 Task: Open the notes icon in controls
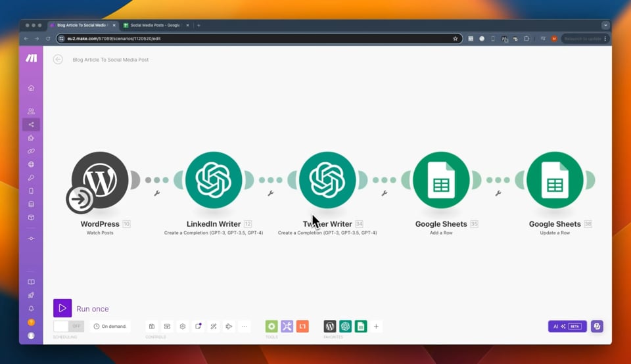click(198, 326)
